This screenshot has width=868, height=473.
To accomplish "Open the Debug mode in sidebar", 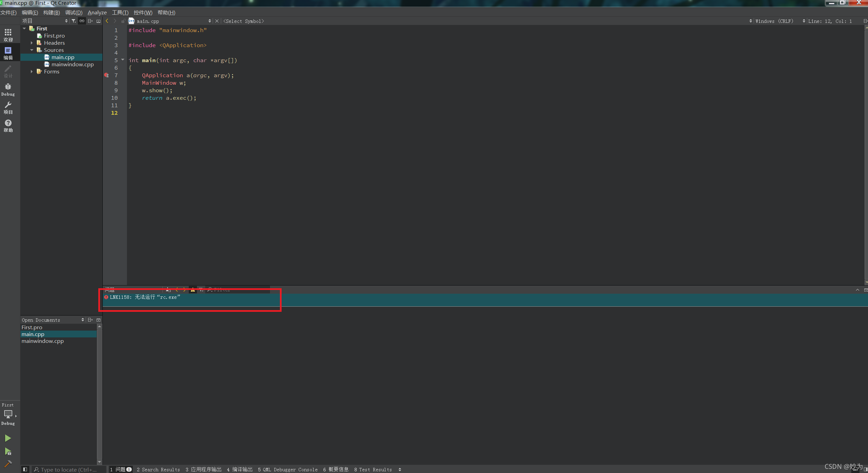I will point(8,89).
